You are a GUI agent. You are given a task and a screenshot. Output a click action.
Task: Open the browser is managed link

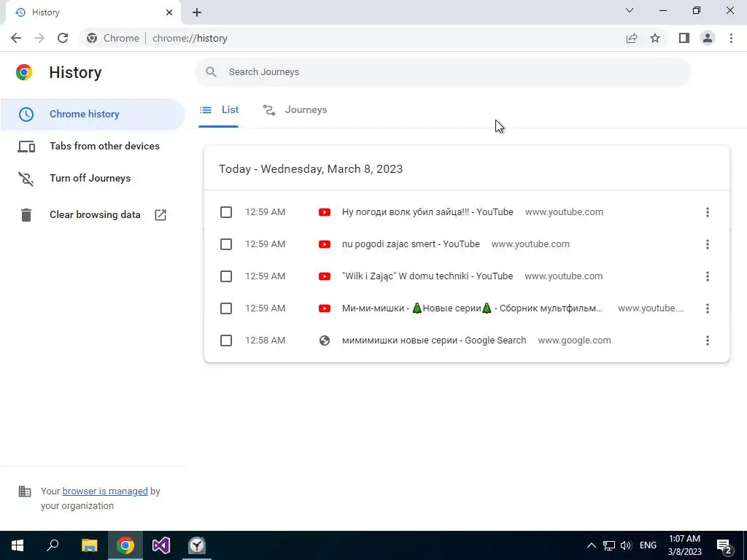105,491
